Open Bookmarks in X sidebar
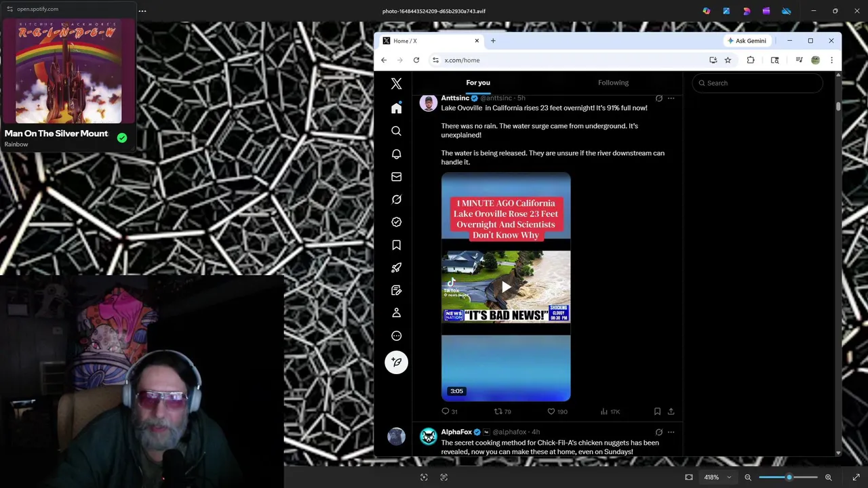The image size is (868, 488). tap(396, 245)
